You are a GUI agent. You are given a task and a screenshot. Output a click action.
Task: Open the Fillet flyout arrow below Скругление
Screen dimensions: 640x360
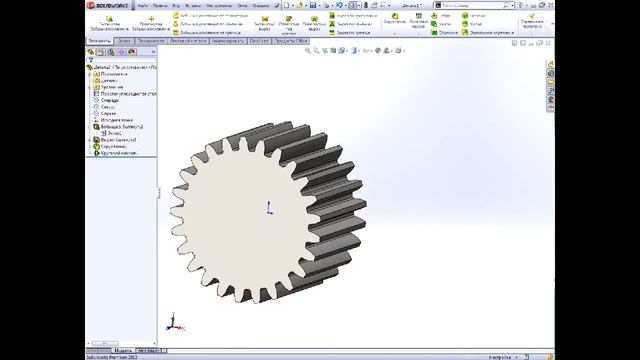click(394, 34)
